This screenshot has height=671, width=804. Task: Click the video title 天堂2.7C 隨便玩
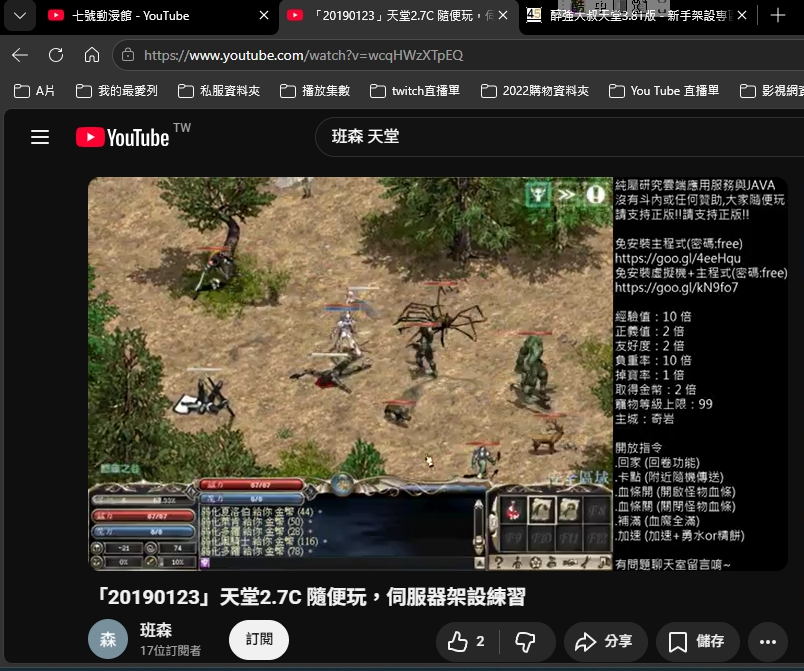click(x=312, y=597)
